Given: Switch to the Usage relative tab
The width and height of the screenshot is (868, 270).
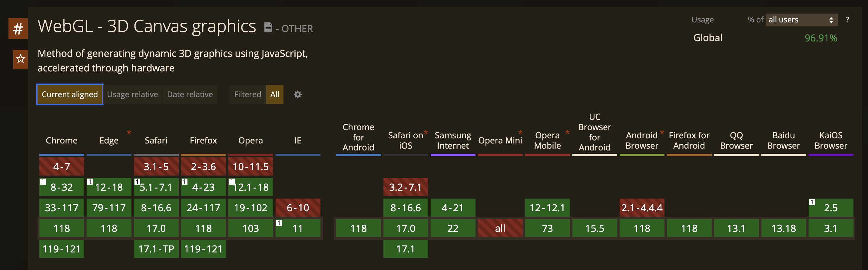Looking at the screenshot, I should [x=132, y=95].
